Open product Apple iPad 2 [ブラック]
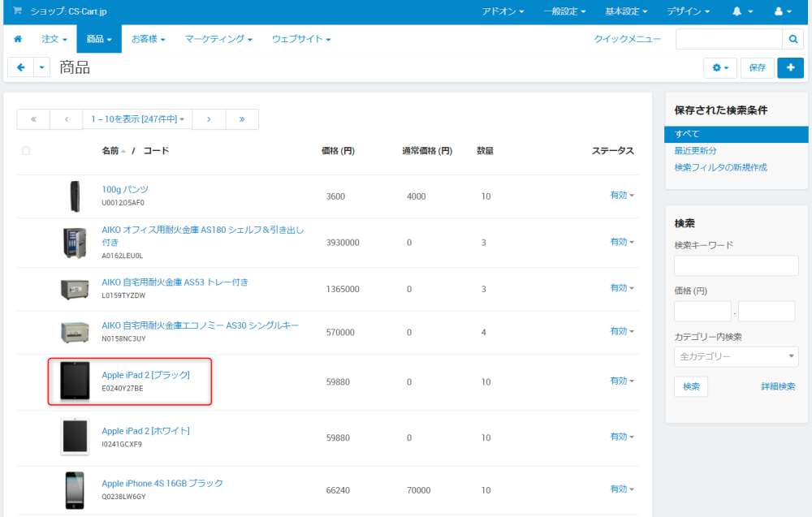Viewport: 812px width, 517px height. pyautogui.click(x=145, y=375)
